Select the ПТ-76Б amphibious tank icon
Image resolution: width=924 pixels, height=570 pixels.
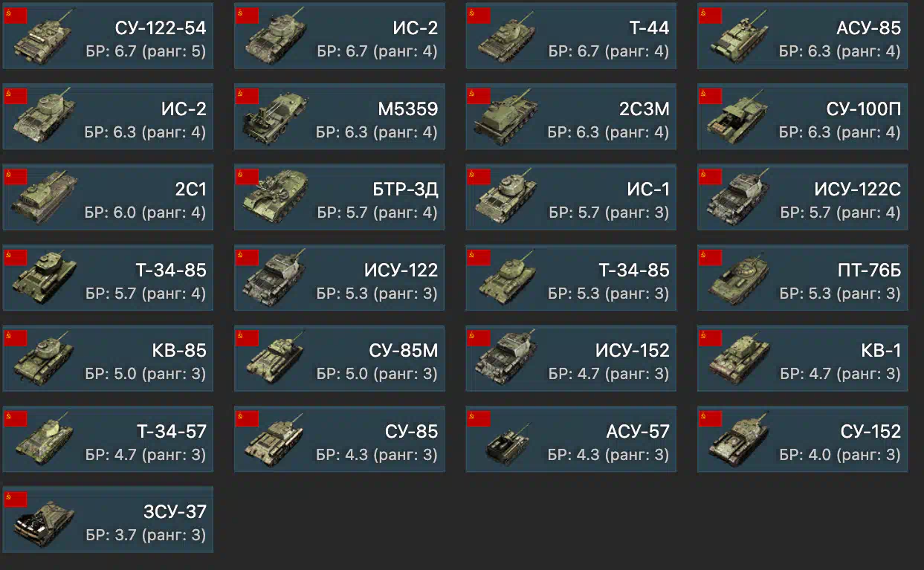[737, 280]
